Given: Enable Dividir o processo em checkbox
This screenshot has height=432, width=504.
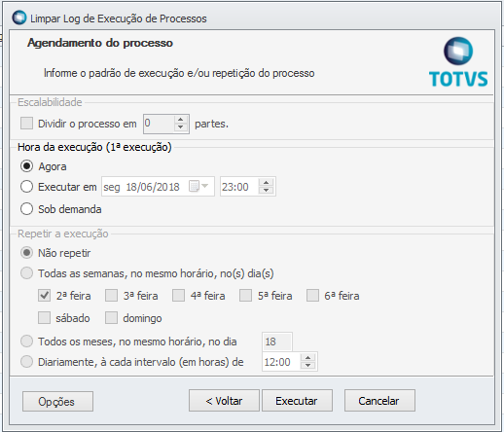Looking at the screenshot, I should (26, 124).
